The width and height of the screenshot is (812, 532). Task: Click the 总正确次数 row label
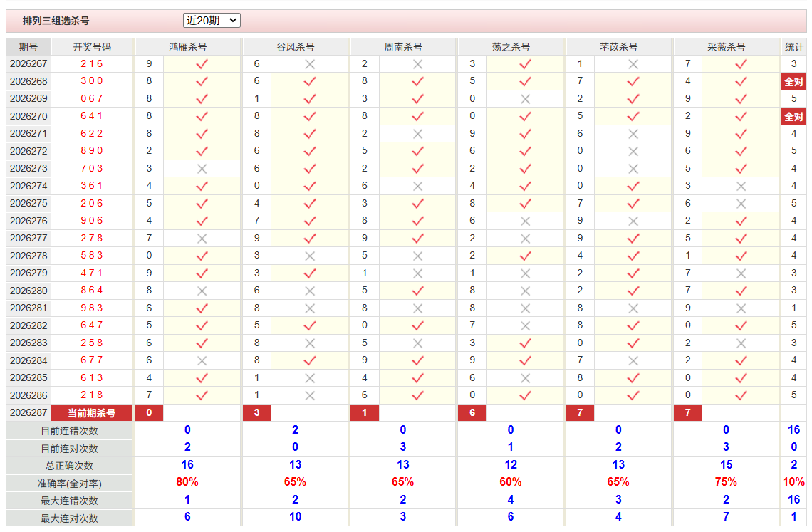[x=69, y=466]
